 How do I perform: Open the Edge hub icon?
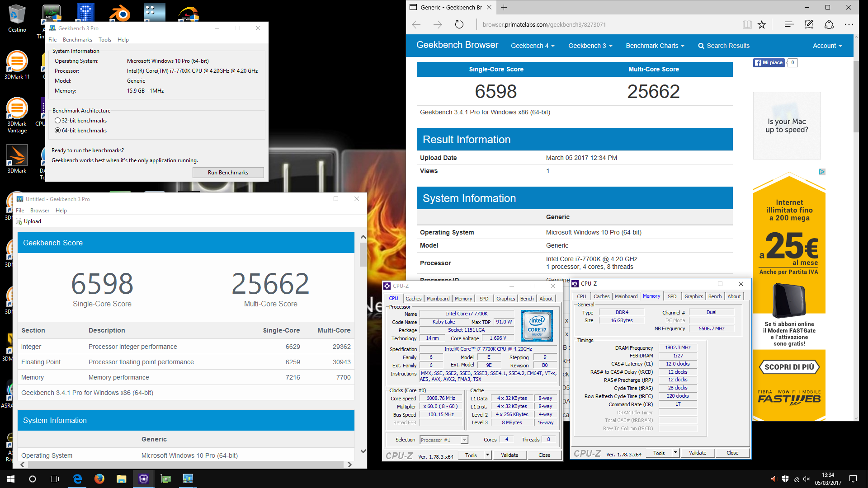(789, 24)
